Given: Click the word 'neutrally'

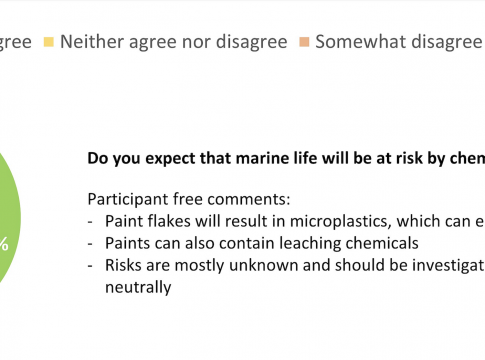Looking at the screenshot, I should tap(138, 287).
